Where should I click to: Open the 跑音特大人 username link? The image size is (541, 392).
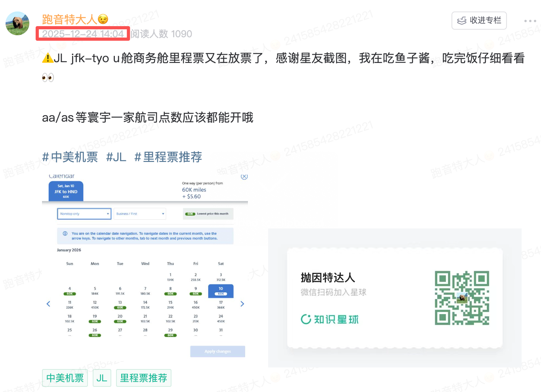coord(70,19)
